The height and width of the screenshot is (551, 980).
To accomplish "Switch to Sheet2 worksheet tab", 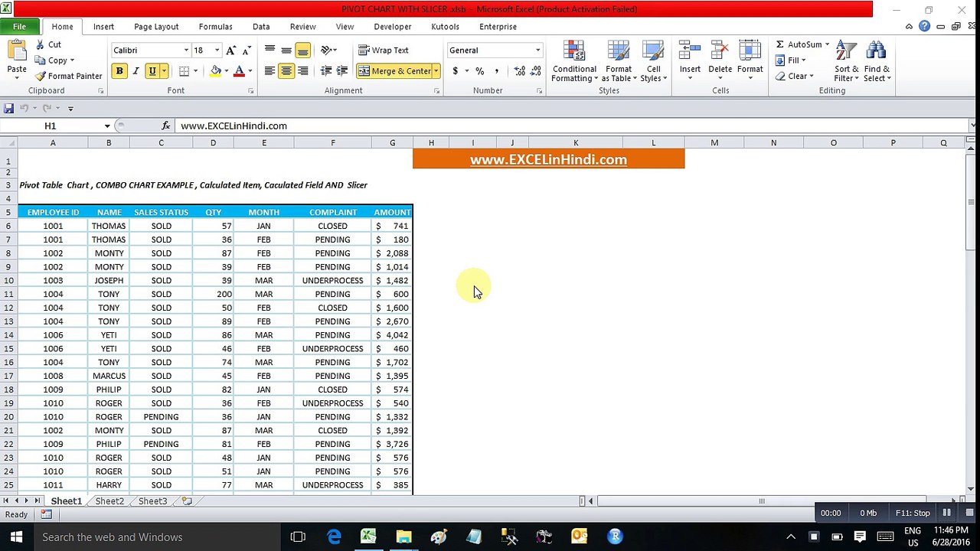I will coord(109,501).
